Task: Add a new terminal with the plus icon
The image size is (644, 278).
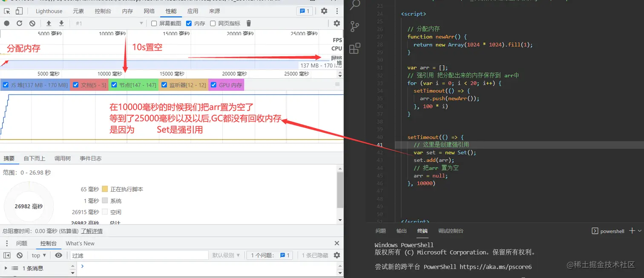Action: click(632, 231)
